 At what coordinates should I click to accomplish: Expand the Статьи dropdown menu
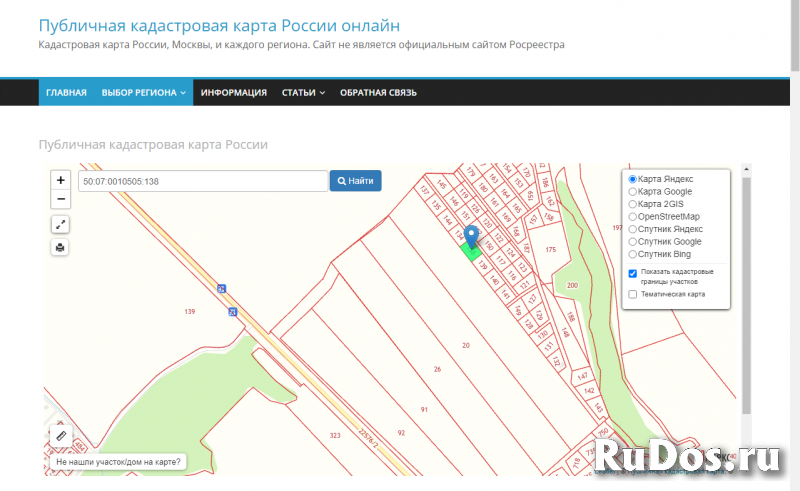coord(303,93)
